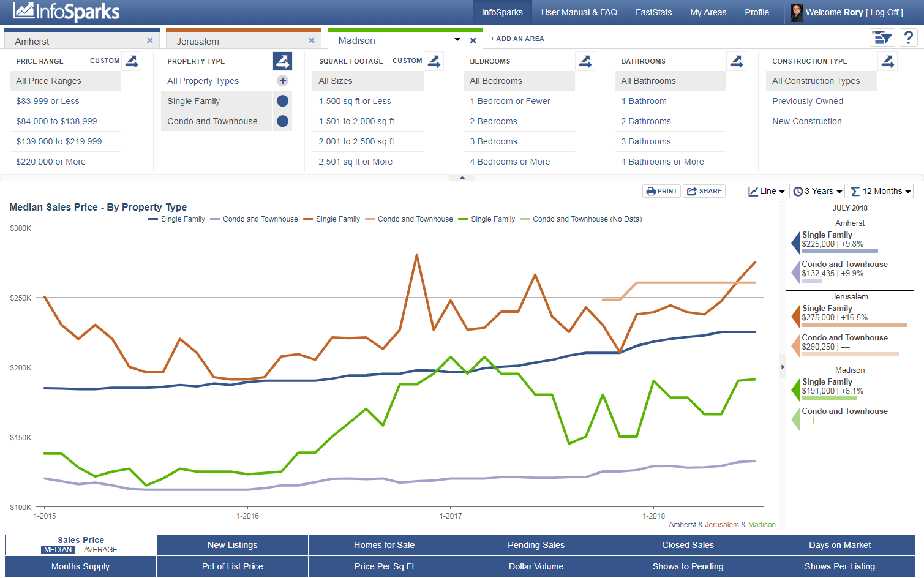Click the filter clear icon at top right

pos(882,38)
